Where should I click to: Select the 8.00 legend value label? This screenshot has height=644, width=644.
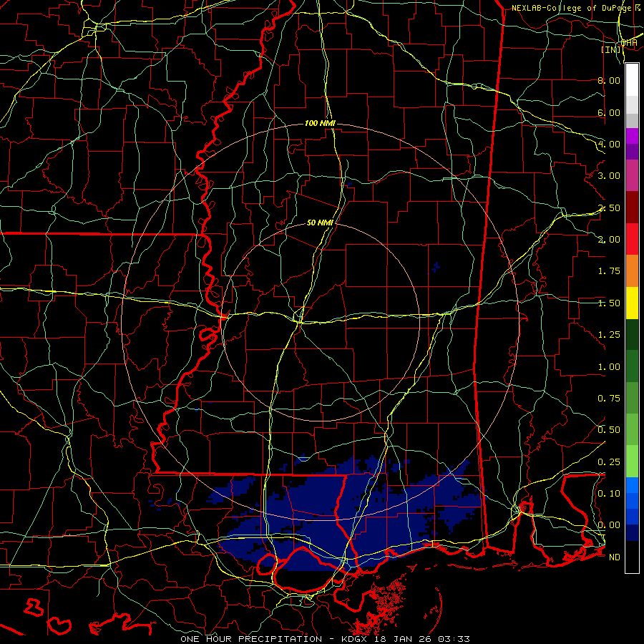[609, 80]
